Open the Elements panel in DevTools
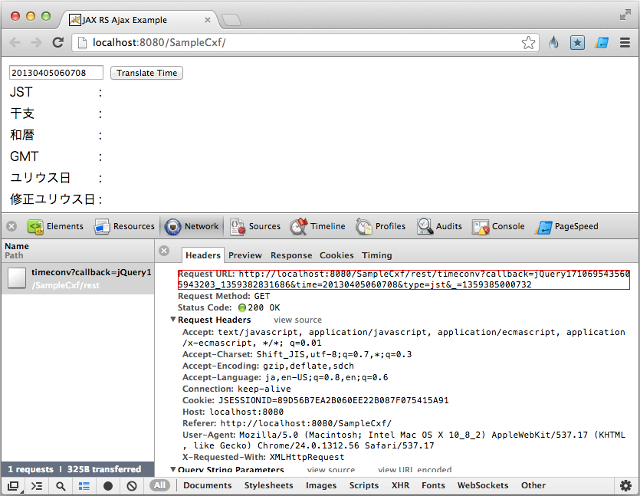The width and height of the screenshot is (640, 496). coord(55,226)
